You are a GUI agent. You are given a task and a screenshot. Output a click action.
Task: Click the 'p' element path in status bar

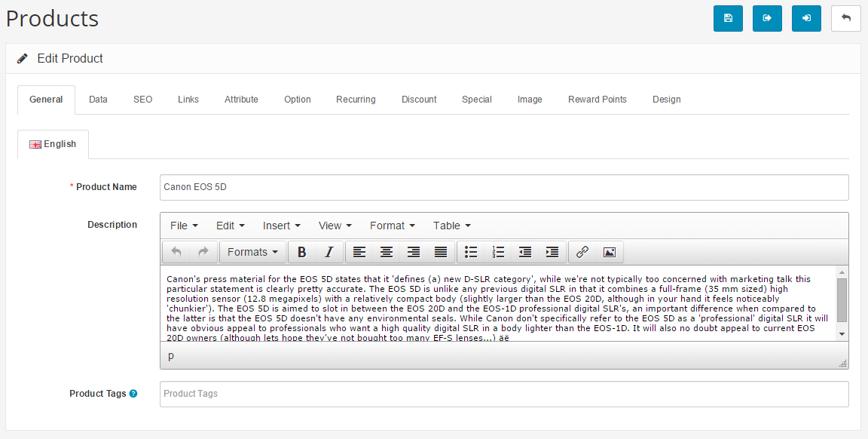(170, 356)
